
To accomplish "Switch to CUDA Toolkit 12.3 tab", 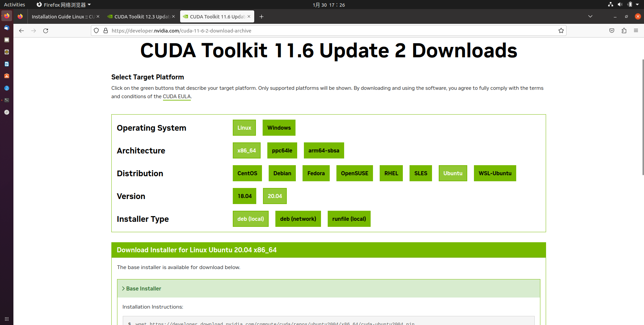I will (x=141, y=17).
